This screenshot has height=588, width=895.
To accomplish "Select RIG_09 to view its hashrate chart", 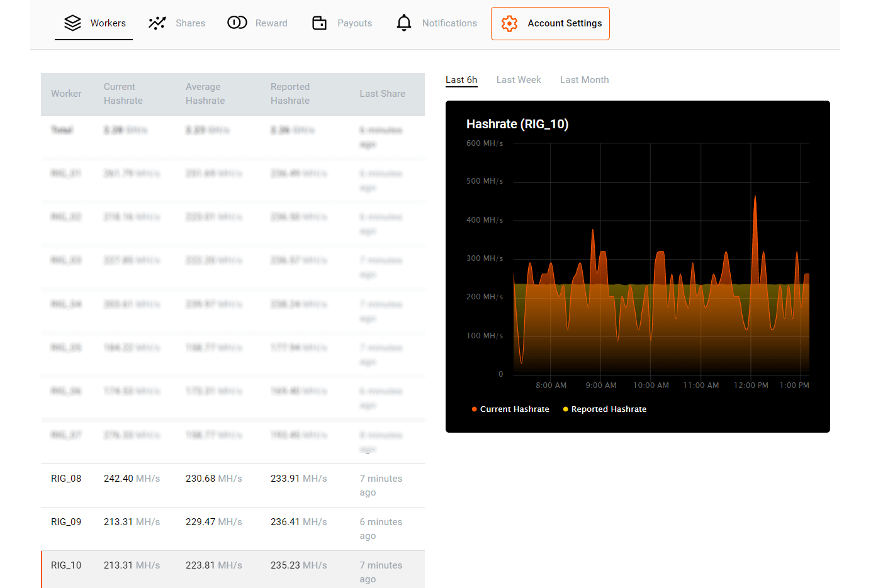I will pos(233,528).
